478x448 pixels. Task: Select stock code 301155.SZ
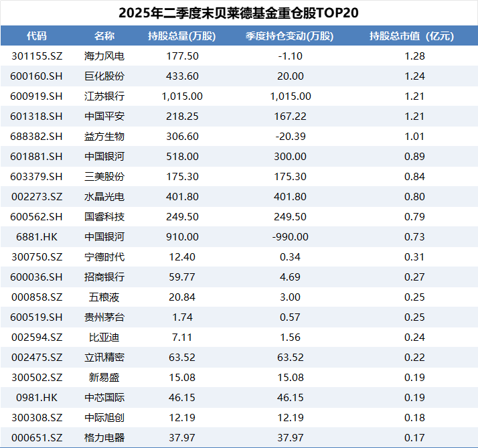click(x=37, y=56)
